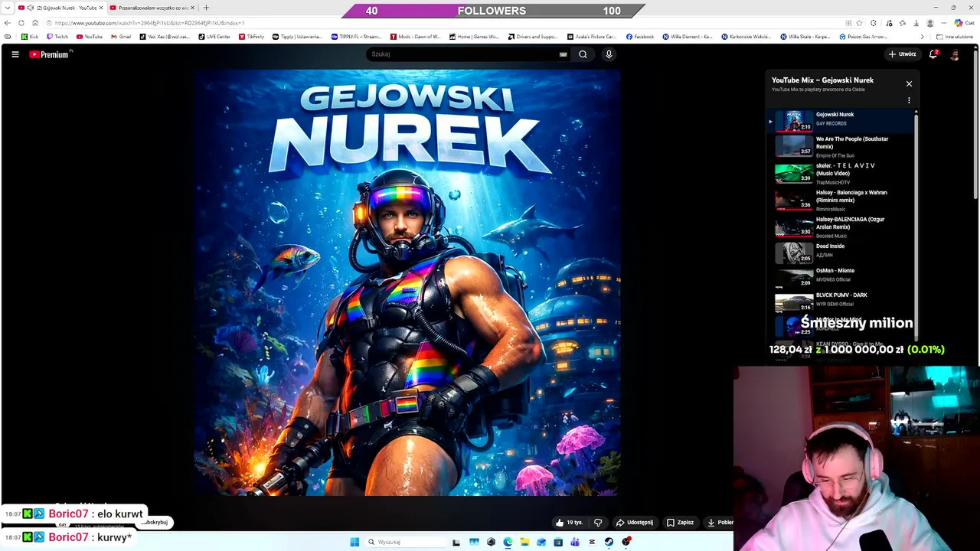Go back with browser back arrow
Image resolution: width=980 pixels, height=551 pixels.
coord(8,23)
